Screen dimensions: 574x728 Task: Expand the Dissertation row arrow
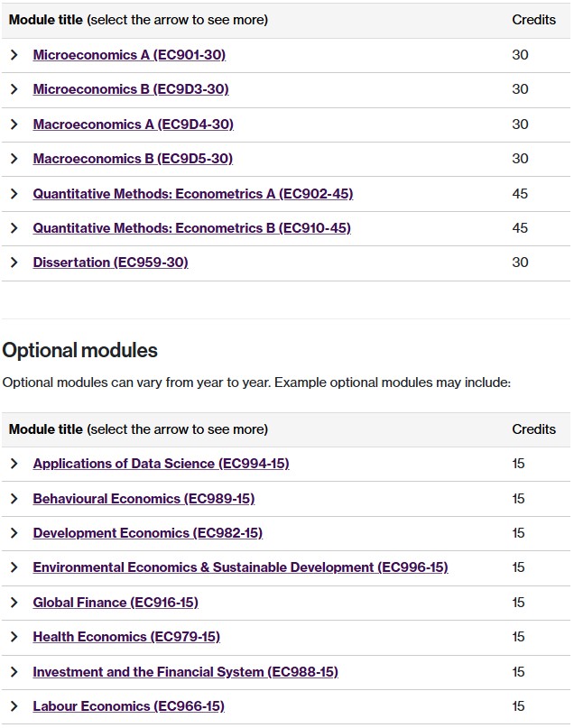point(14,263)
